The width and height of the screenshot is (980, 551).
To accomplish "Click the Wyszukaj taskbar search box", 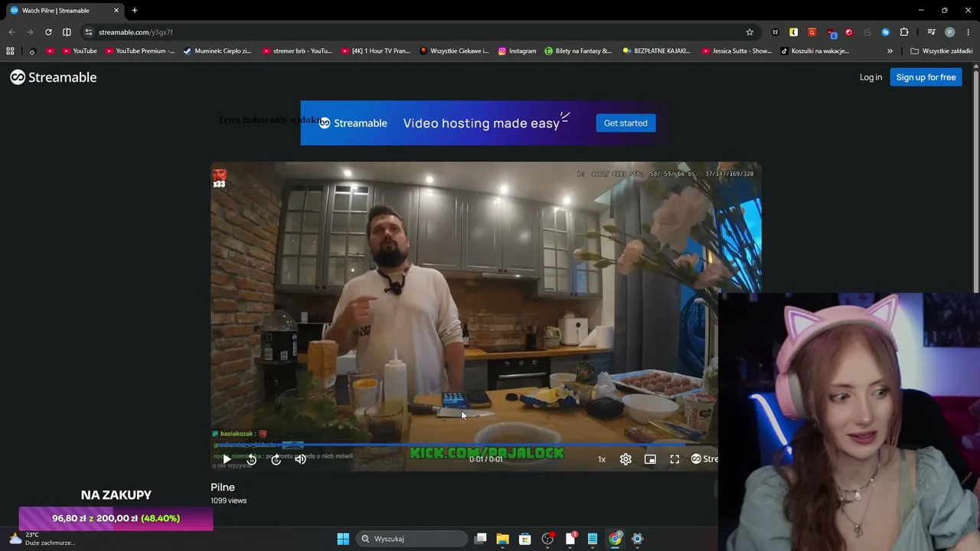I will [x=412, y=539].
